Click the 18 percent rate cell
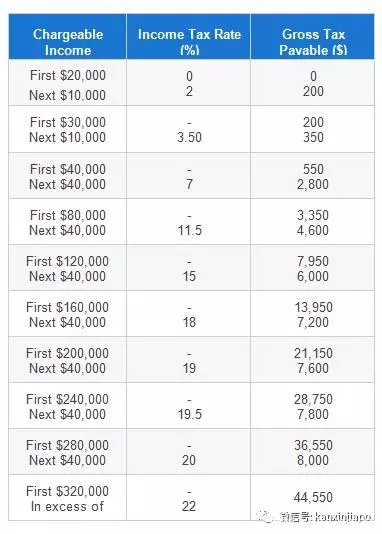382x534 pixels. coord(189,322)
